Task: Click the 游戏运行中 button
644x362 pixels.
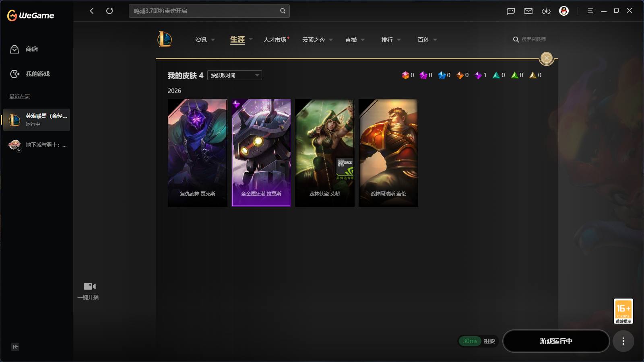Action: pos(556,341)
